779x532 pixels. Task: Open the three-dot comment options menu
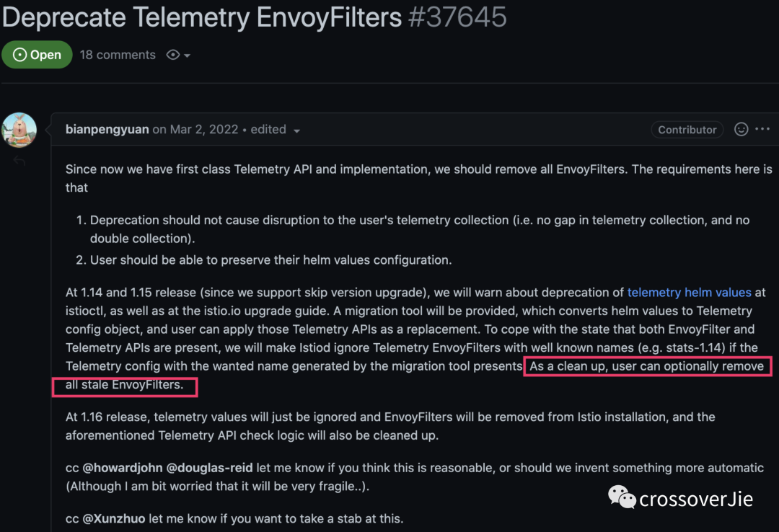762,128
